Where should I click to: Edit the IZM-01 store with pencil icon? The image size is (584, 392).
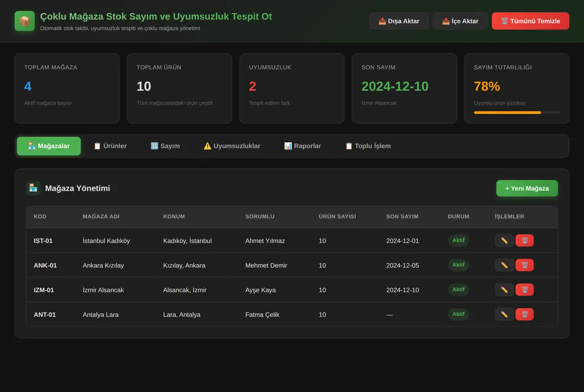[x=504, y=290]
